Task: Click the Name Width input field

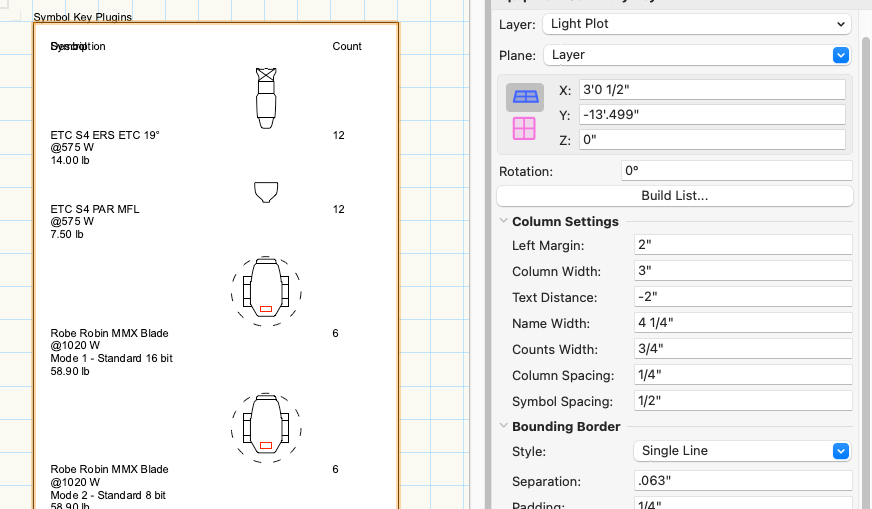Action: 742,323
